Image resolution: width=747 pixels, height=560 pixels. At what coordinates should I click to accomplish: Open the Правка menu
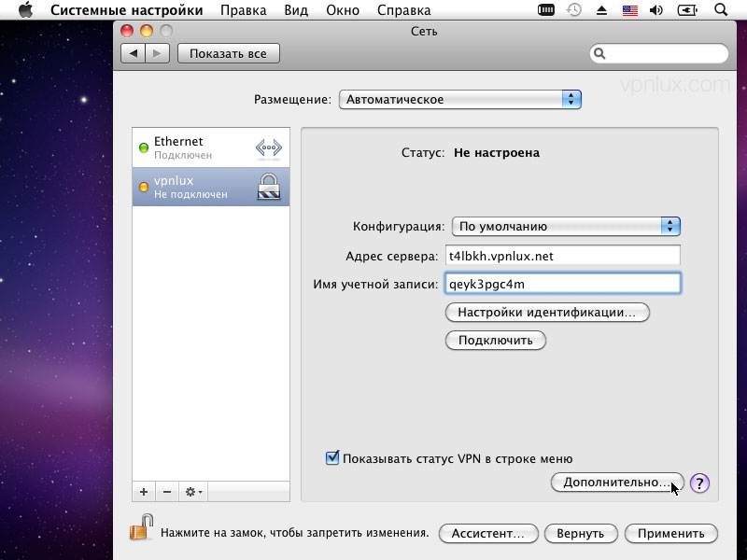[x=243, y=10]
